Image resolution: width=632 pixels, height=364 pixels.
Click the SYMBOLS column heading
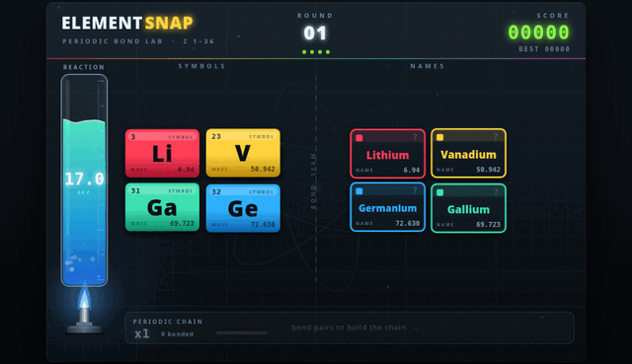click(201, 66)
